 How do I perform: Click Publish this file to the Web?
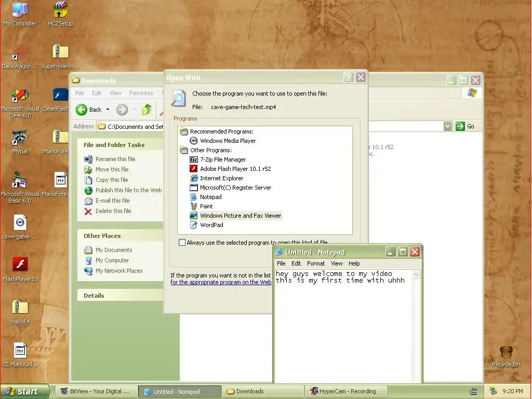(123, 190)
